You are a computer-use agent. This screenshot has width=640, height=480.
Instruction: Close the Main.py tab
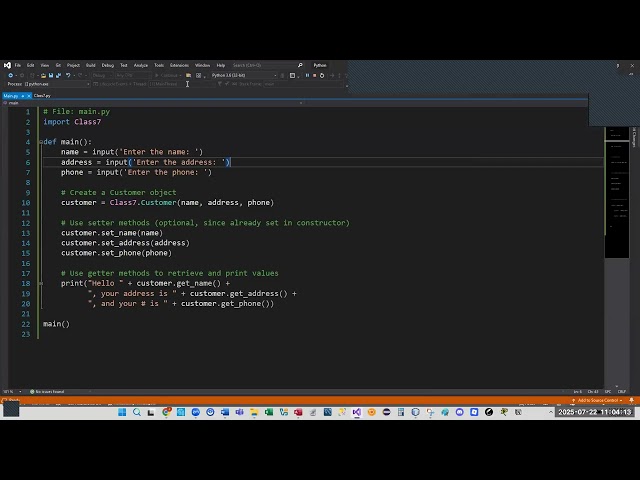click(x=29, y=96)
